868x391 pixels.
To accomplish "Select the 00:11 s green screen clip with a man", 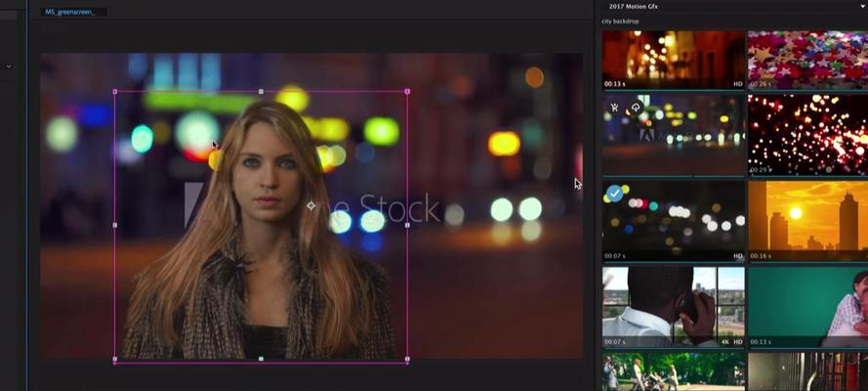I will click(807, 307).
